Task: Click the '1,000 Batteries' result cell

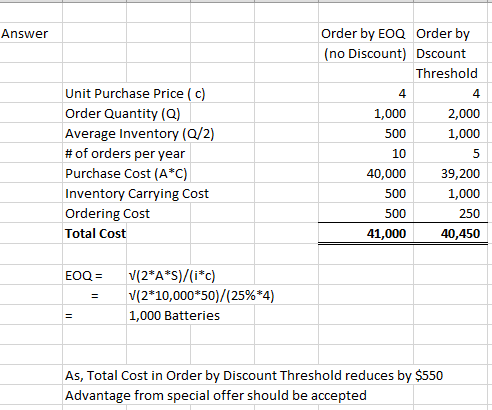Action: coord(174,316)
